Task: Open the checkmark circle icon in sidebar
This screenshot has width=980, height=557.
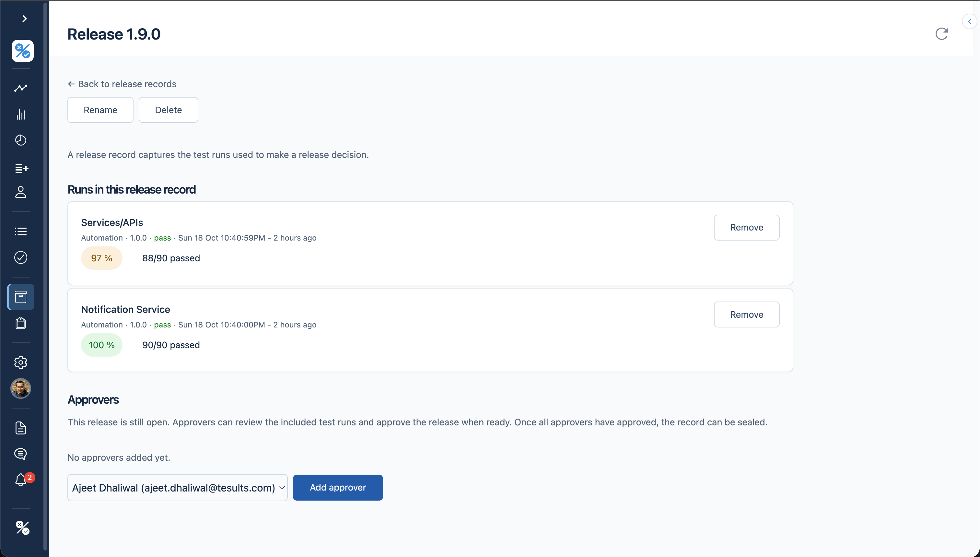Action: [x=21, y=257]
